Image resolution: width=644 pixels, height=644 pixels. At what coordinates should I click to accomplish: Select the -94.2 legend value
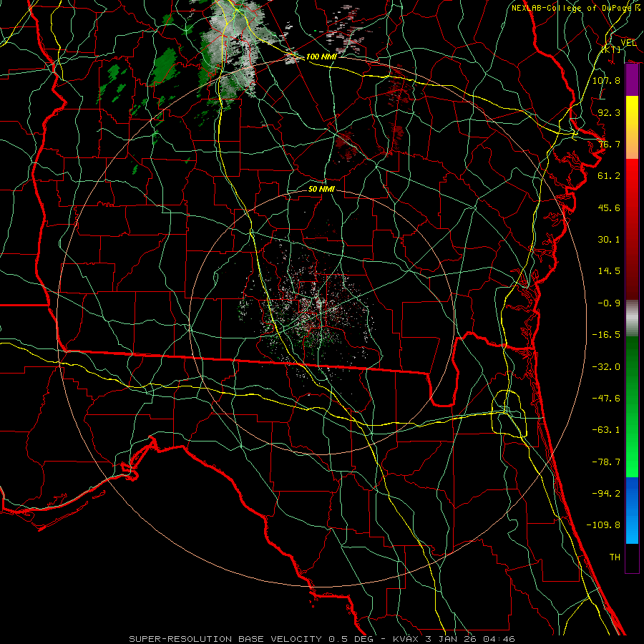pos(606,494)
